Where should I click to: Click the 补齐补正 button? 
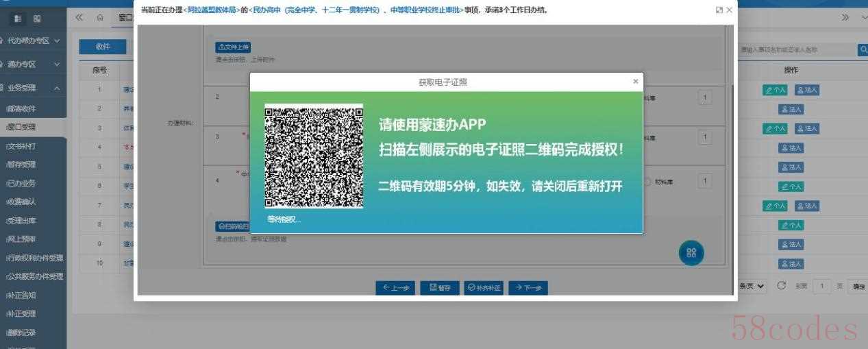tap(484, 288)
